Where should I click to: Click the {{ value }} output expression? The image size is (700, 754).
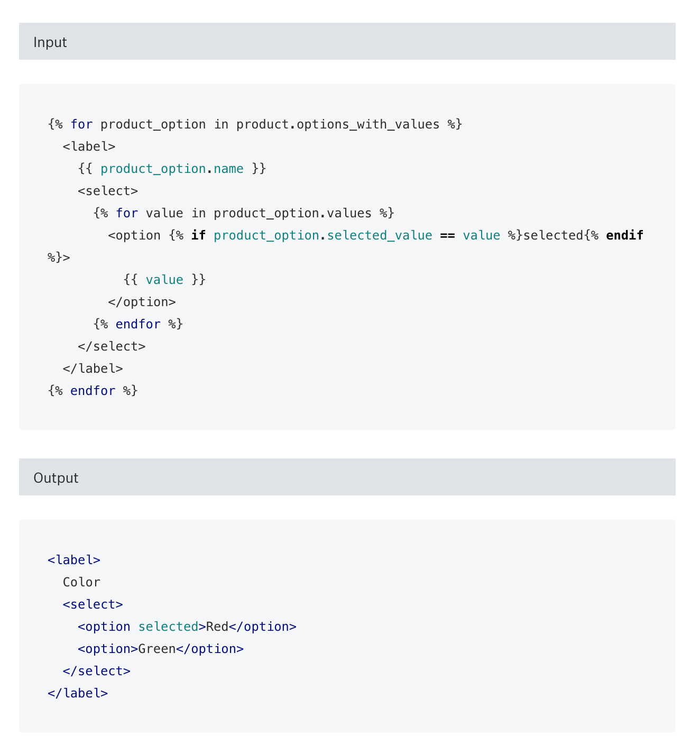point(164,280)
